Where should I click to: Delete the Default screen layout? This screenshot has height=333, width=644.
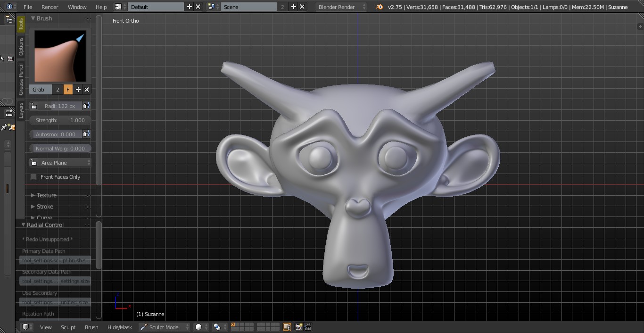point(198,7)
